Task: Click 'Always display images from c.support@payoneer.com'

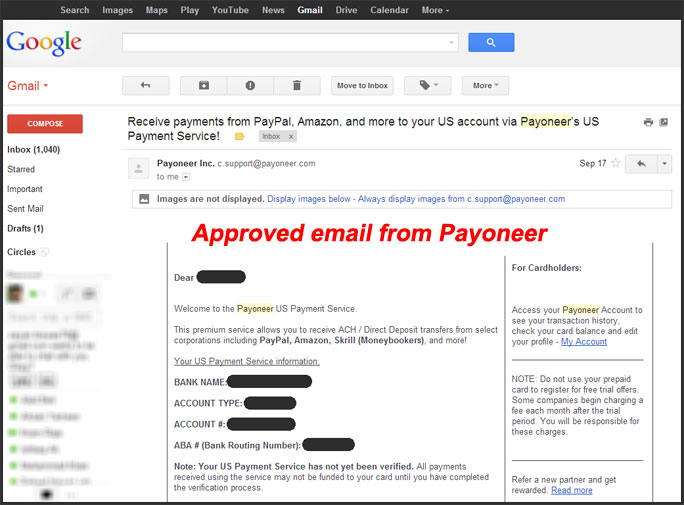Action: pyautogui.click(x=462, y=199)
